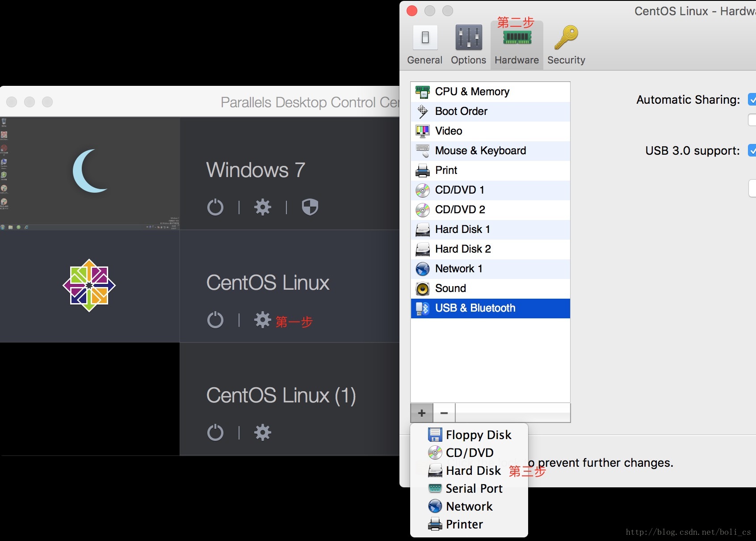Select the Hardware tab

coord(517,45)
